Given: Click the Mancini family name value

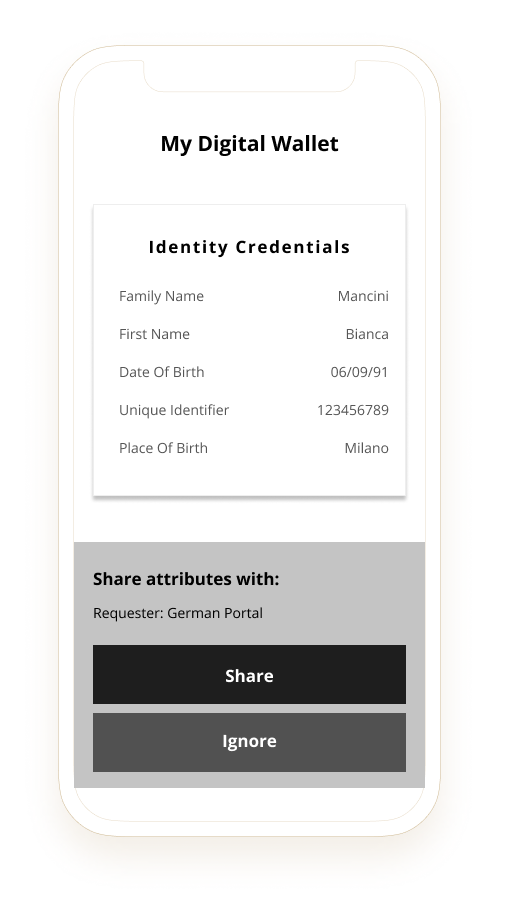Looking at the screenshot, I should (x=363, y=296).
